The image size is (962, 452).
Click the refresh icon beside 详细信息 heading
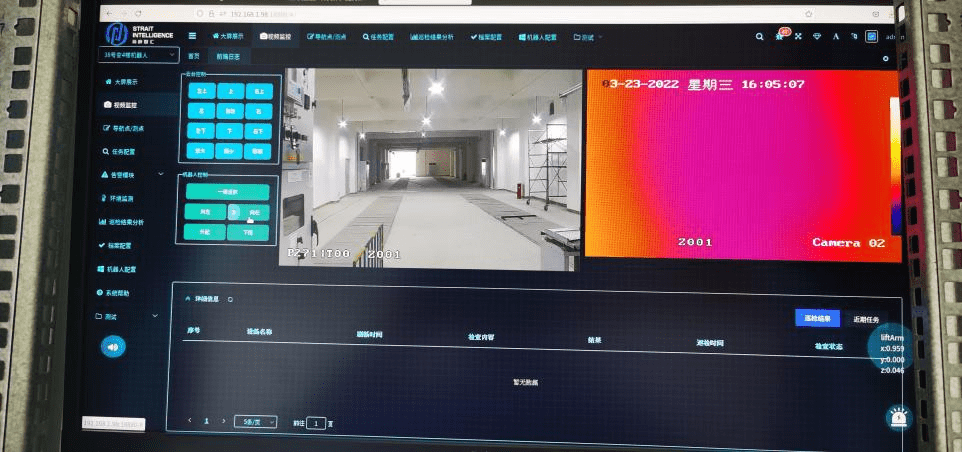(x=230, y=299)
